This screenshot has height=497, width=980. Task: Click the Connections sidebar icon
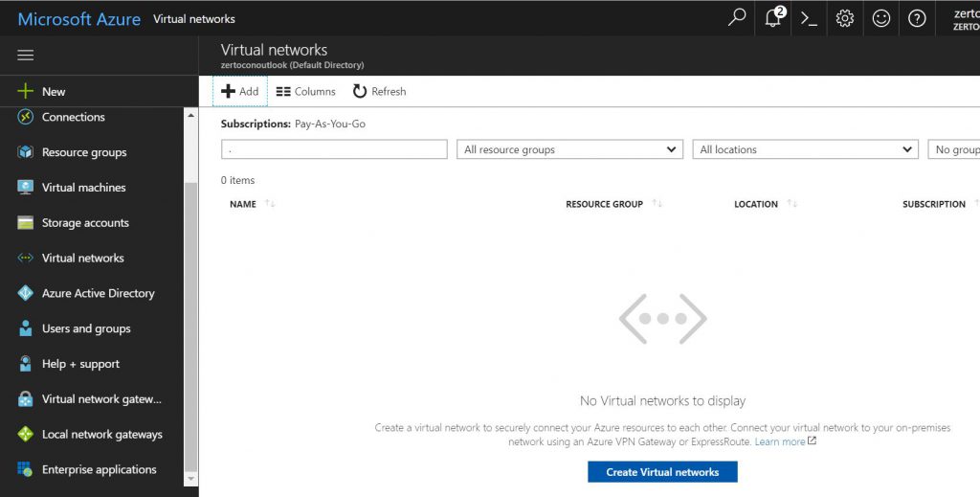tap(25, 117)
